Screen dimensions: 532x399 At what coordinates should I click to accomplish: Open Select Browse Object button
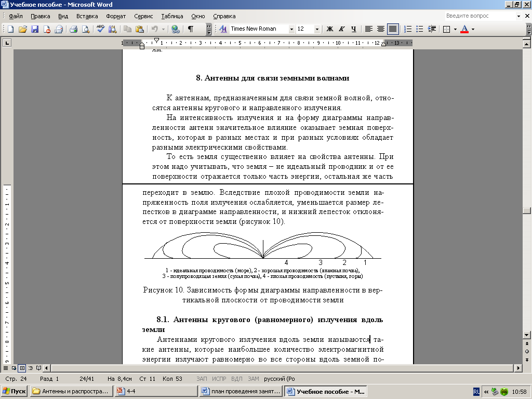coord(527,352)
